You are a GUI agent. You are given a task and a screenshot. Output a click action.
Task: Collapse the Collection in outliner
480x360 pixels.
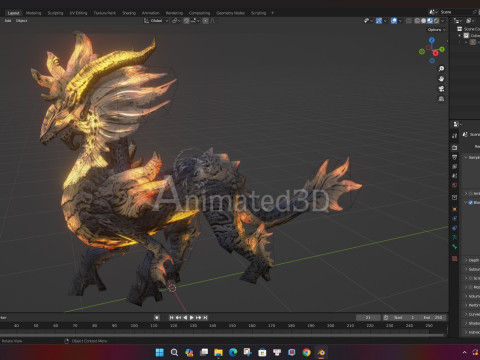460,35
